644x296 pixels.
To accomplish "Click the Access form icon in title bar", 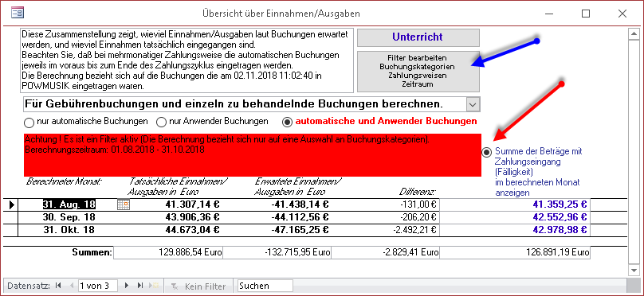I will point(18,13).
